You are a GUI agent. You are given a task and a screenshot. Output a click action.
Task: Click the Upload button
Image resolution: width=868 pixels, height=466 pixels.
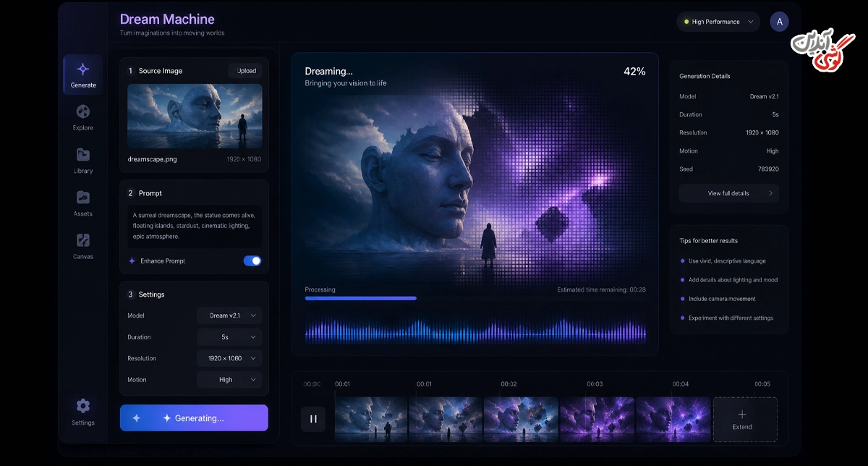(247, 71)
